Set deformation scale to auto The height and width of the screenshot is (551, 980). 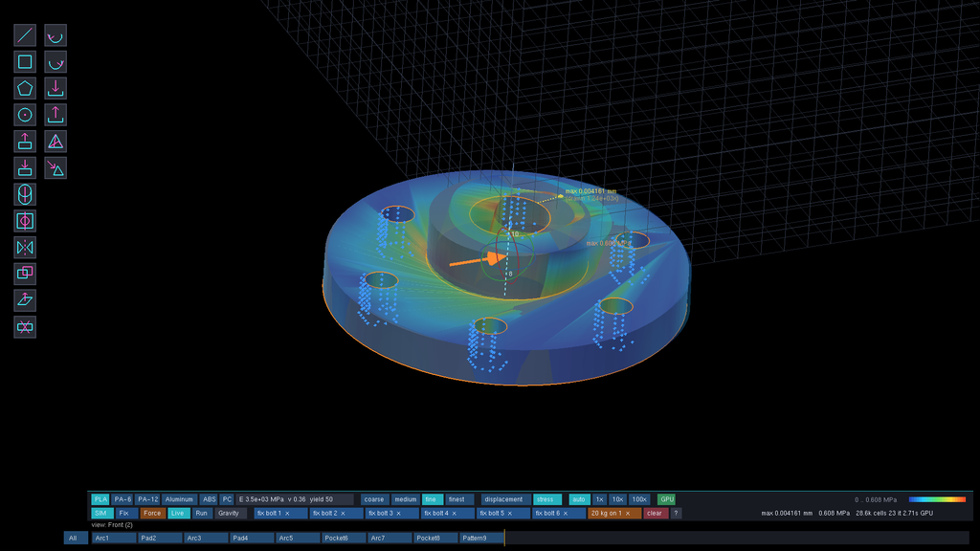[579, 499]
